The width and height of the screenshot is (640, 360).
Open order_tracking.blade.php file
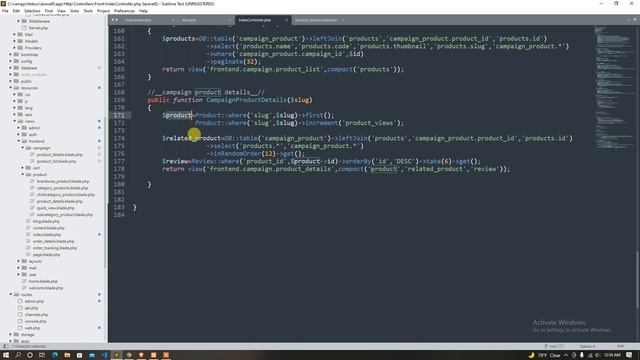[55, 248]
